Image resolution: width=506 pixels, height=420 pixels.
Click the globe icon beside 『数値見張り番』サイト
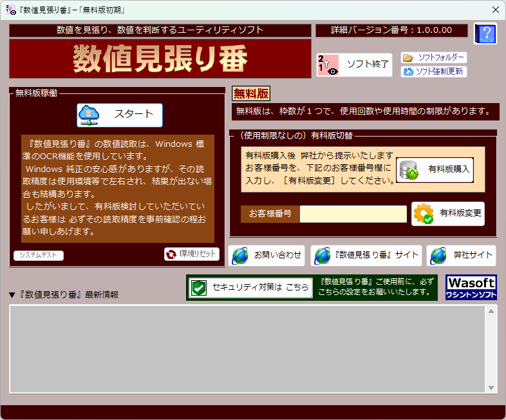pyautogui.click(x=323, y=256)
